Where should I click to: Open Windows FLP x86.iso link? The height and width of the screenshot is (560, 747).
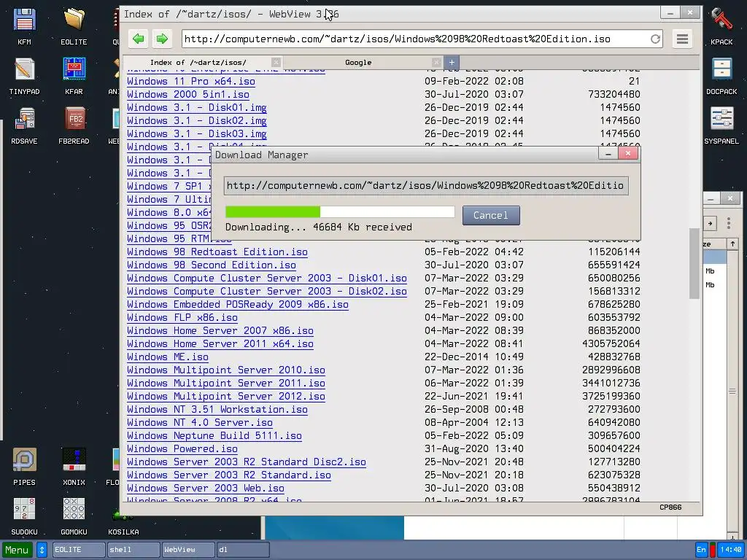pyautogui.click(x=182, y=318)
